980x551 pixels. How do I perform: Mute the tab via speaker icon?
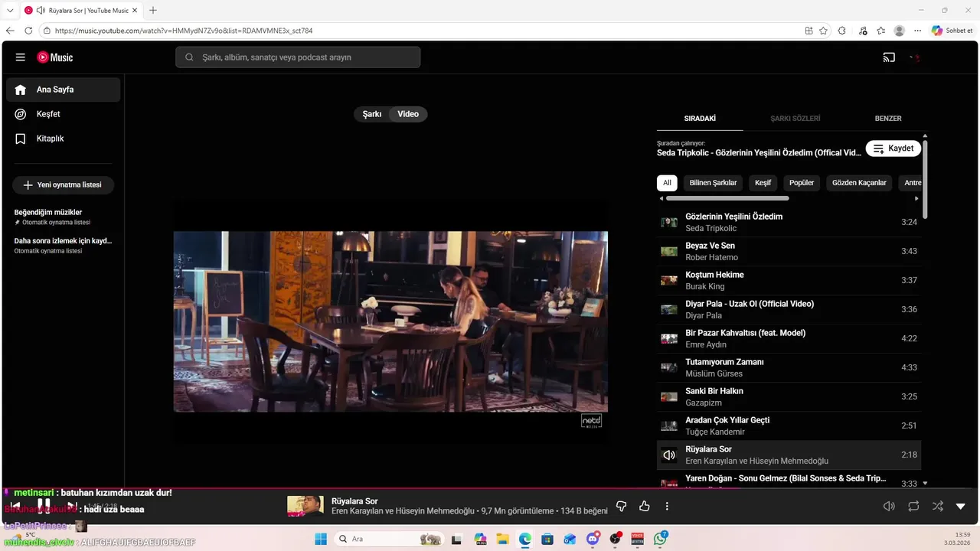(x=40, y=10)
